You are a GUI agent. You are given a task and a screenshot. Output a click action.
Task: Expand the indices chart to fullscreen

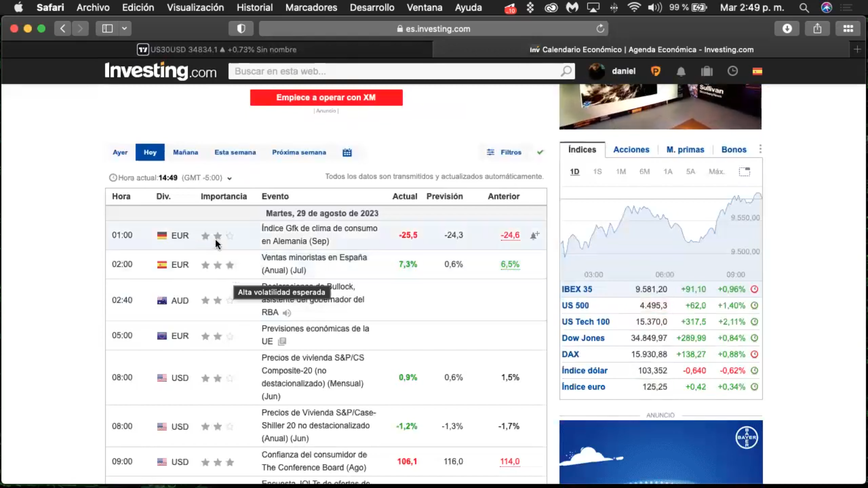744,172
